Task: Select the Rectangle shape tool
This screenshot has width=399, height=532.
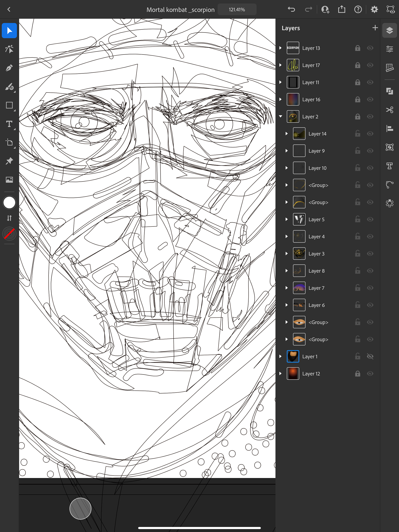Action: (9, 105)
